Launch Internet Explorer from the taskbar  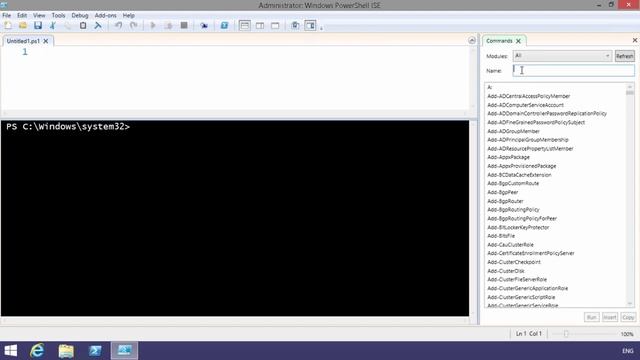point(37,351)
